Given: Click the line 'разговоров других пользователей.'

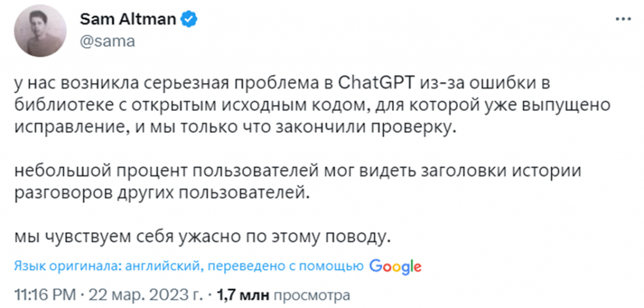Looking at the screenshot, I should point(162,191).
